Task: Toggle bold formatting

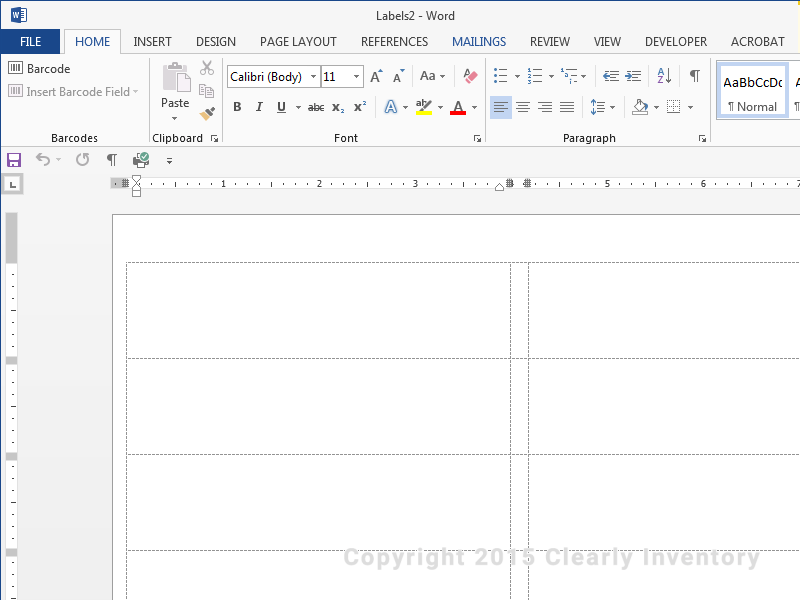Action: tap(237, 107)
